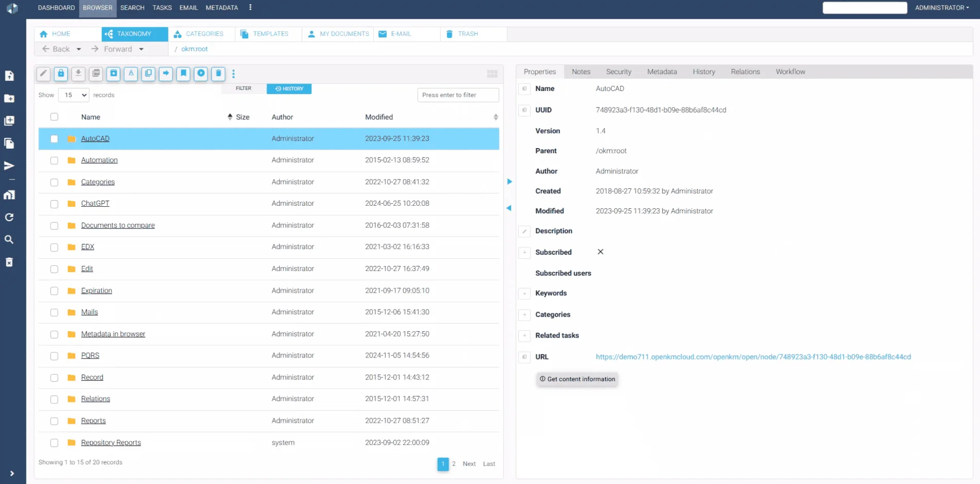Click the OpenKM logo icon
The image size is (980, 484).
pos(12,8)
